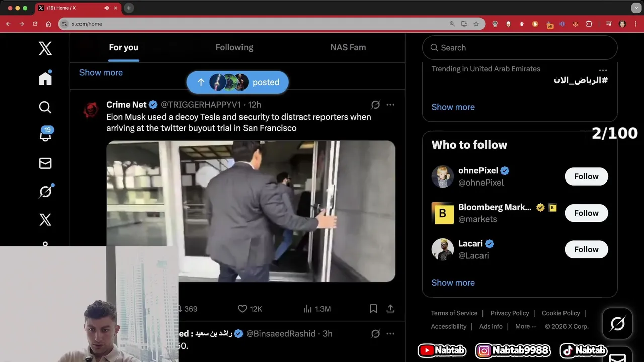Open Chrome three-dot menu
Image resolution: width=644 pixels, height=362 pixels.
tap(635, 24)
